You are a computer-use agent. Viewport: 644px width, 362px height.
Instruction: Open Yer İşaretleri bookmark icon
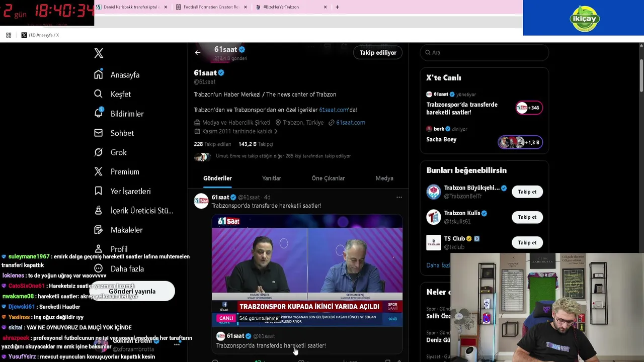[99, 191]
